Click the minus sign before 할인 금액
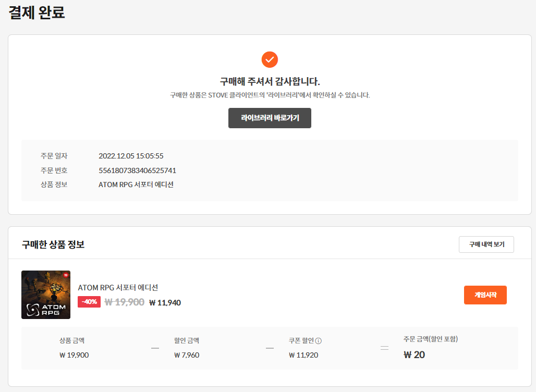 [155, 348]
